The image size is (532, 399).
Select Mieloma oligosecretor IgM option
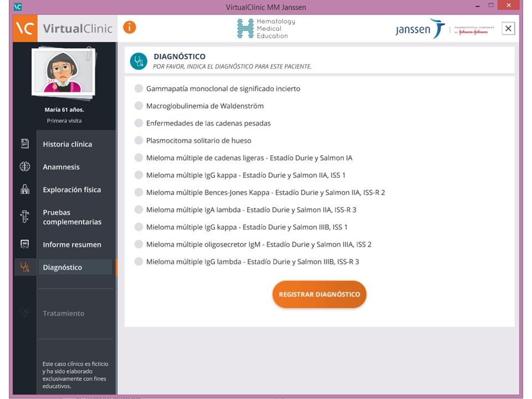tap(139, 244)
